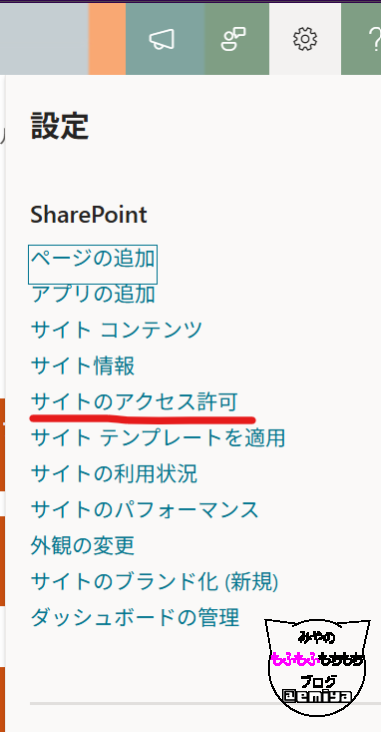
Task: Open the people chat feedback icon
Action: (x=233, y=39)
